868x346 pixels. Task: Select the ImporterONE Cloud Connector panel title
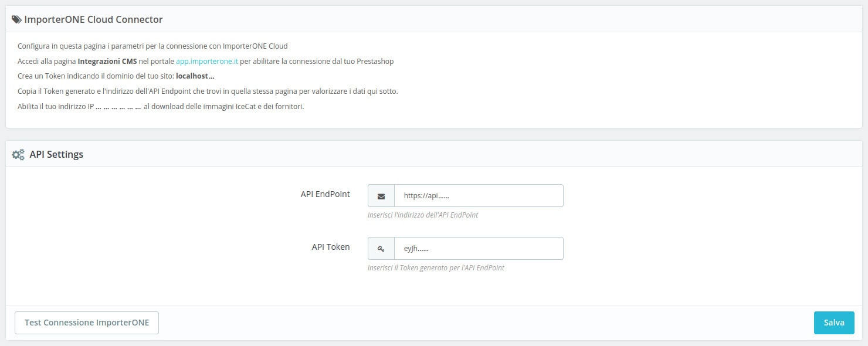click(92, 19)
